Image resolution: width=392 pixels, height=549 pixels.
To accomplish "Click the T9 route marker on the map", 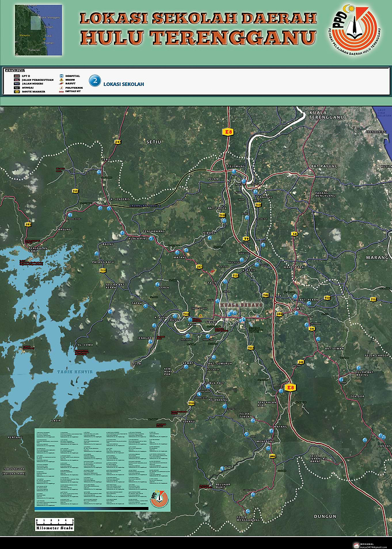I will click(x=246, y=239).
